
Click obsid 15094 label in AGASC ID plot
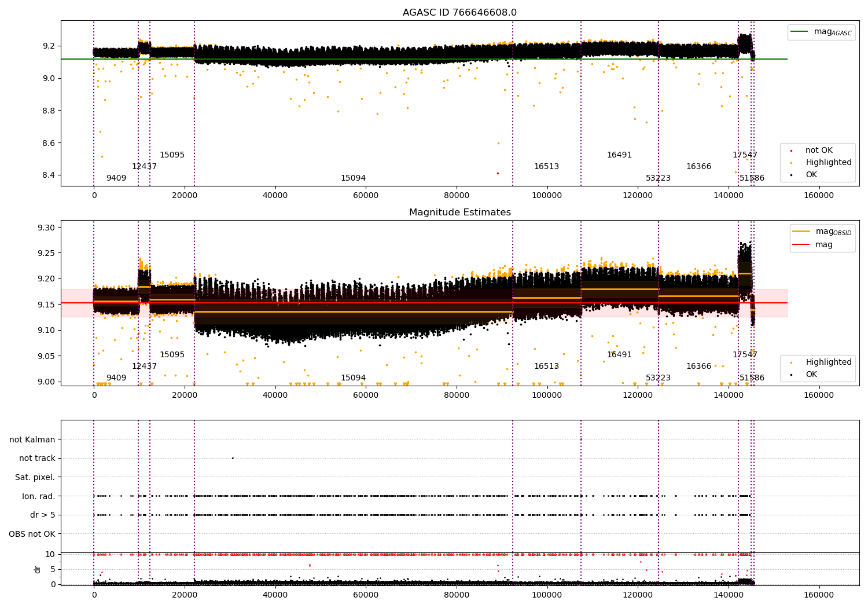pyautogui.click(x=353, y=178)
